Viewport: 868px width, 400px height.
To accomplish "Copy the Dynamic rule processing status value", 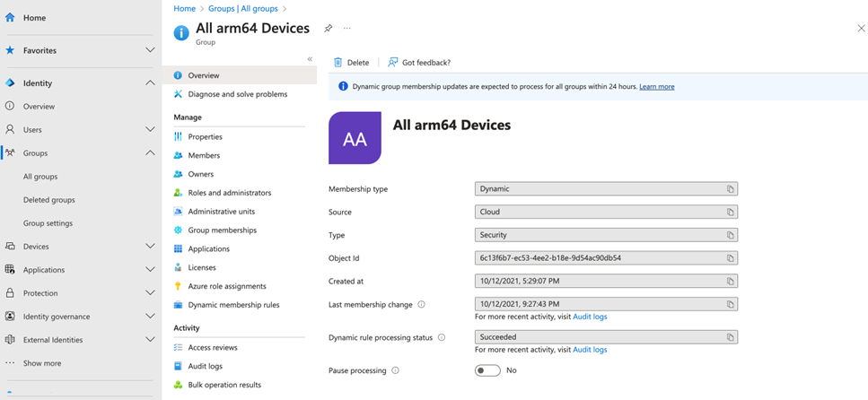I will pyautogui.click(x=730, y=337).
